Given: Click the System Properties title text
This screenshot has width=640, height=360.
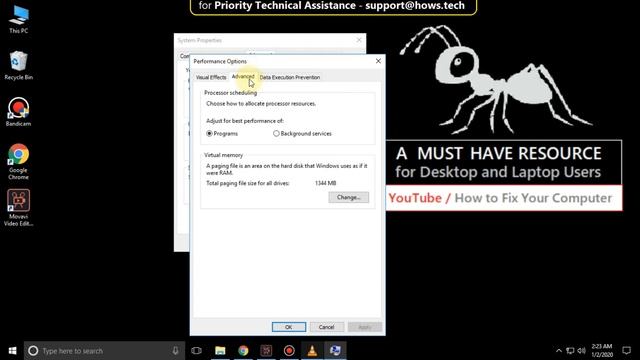Looking at the screenshot, I should [x=200, y=40].
